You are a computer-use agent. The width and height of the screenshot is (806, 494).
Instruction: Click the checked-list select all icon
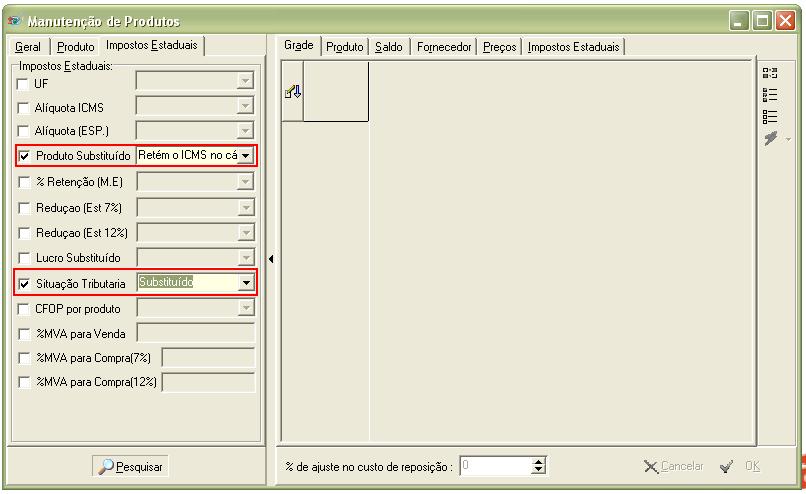point(770,95)
